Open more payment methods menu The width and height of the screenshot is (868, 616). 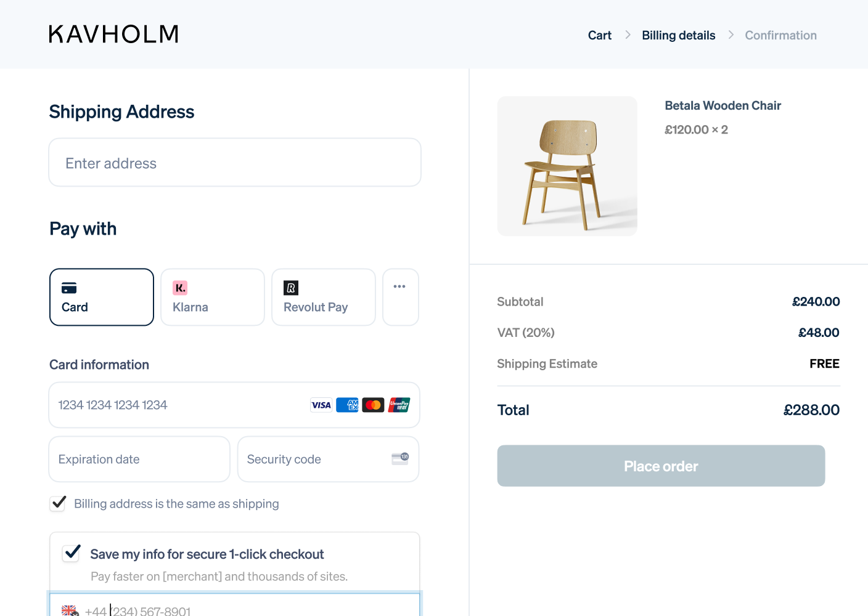pos(400,297)
